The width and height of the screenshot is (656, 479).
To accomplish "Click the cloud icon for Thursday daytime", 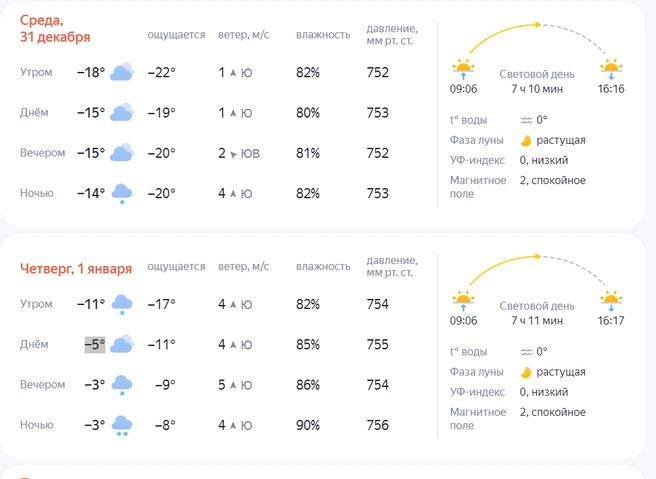I will pyautogui.click(x=122, y=344).
